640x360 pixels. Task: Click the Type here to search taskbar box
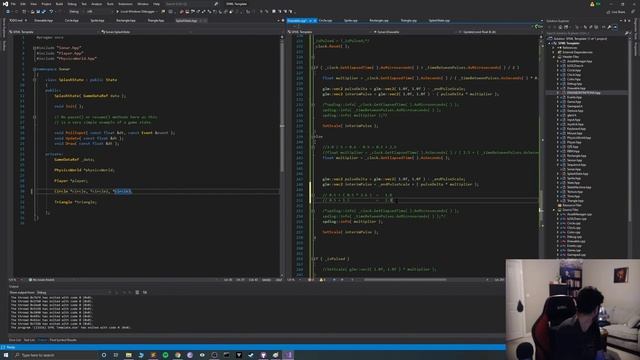pyautogui.click(x=55, y=355)
